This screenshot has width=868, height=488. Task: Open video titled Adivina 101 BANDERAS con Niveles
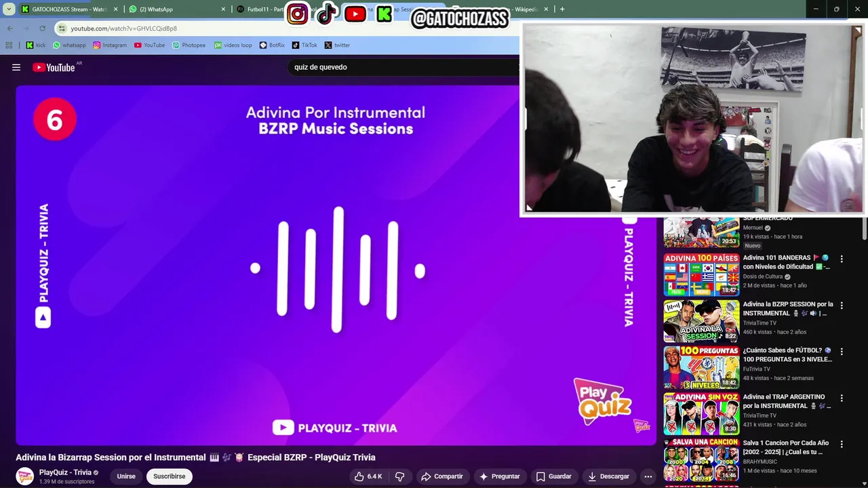tap(787, 262)
